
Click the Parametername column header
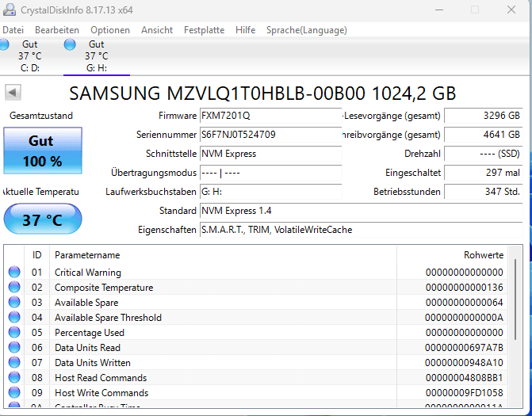click(223, 255)
